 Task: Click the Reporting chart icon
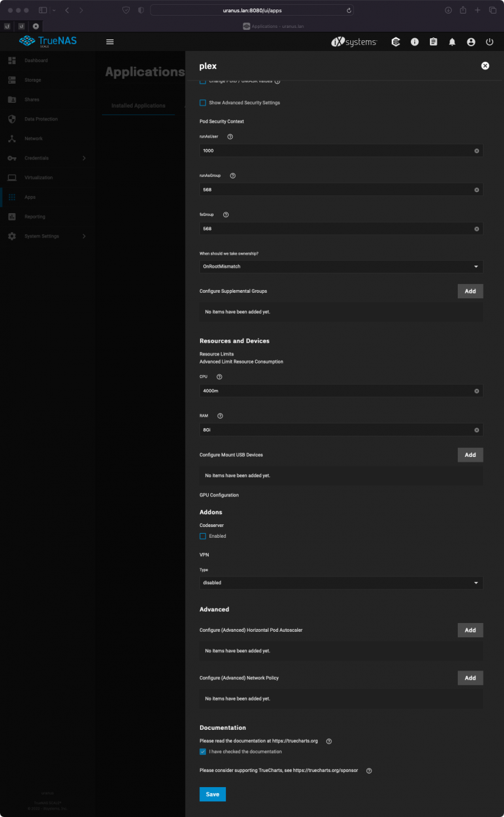tap(12, 217)
